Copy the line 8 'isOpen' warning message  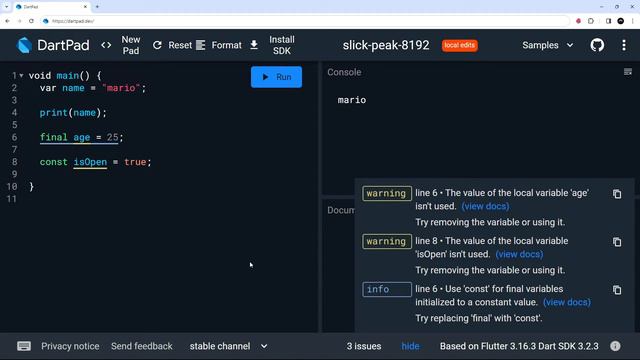[617, 242]
